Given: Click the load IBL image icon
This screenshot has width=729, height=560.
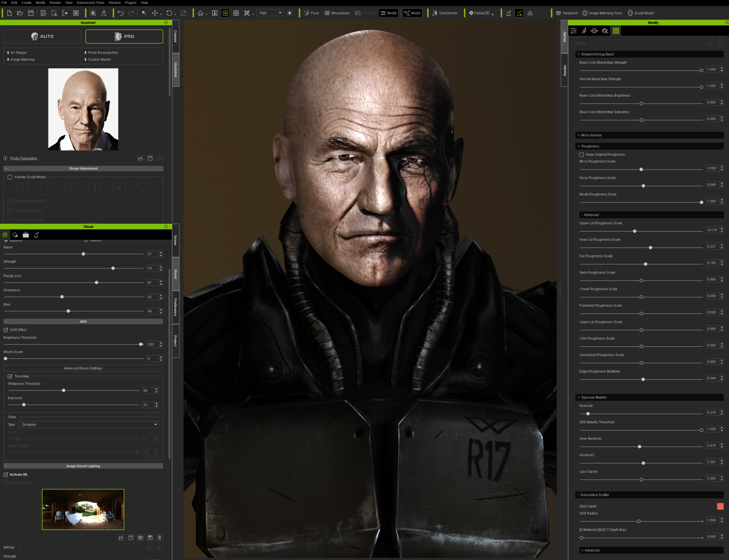Looking at the screenshot, I should click(121, 537).
